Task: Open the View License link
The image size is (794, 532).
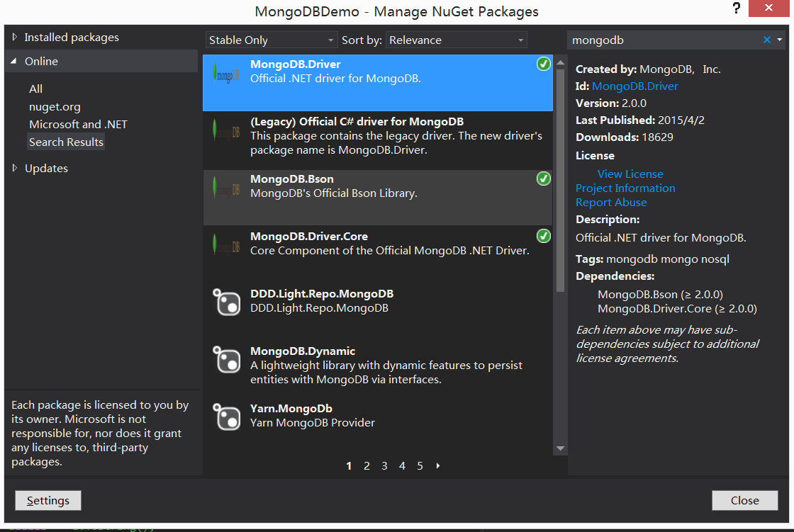Action: (630, 174)
